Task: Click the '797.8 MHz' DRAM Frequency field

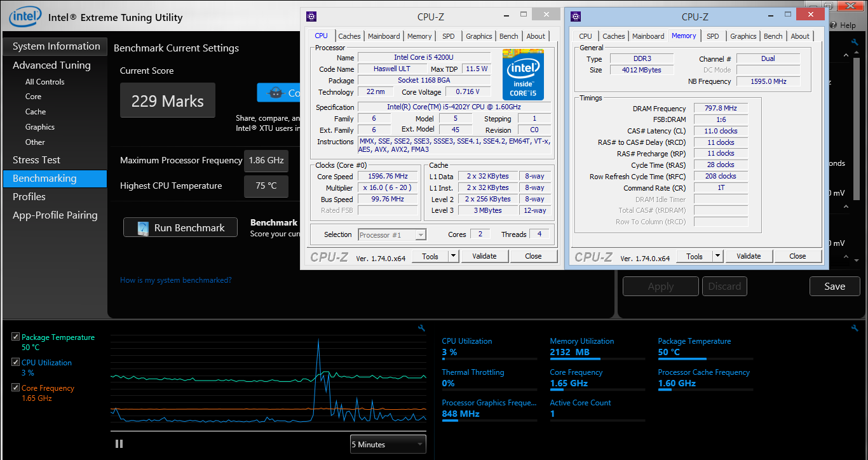Action: tap(721, 108)
